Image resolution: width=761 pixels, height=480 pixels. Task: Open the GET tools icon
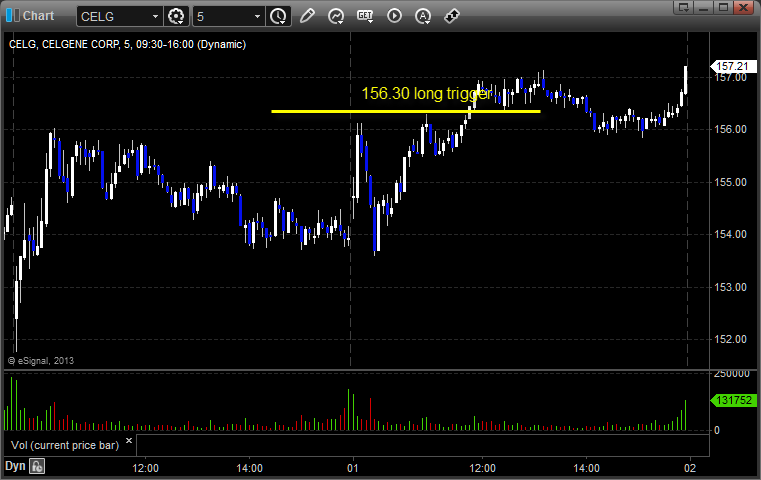point(365,16)
